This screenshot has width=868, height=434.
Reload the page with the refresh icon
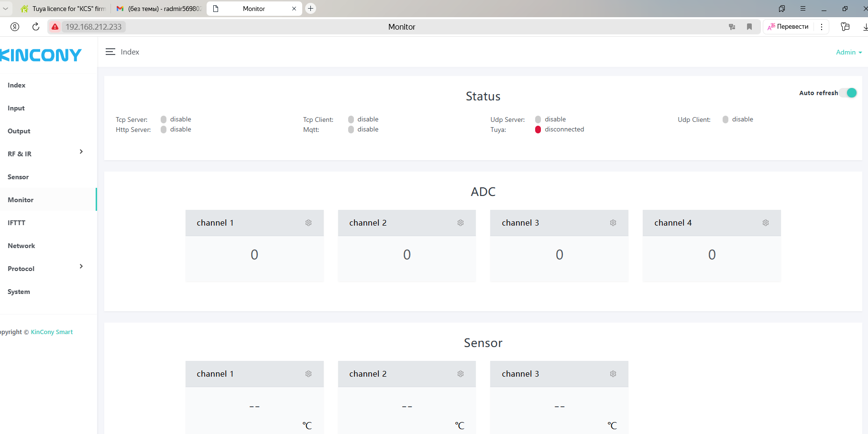click(35, 27)
